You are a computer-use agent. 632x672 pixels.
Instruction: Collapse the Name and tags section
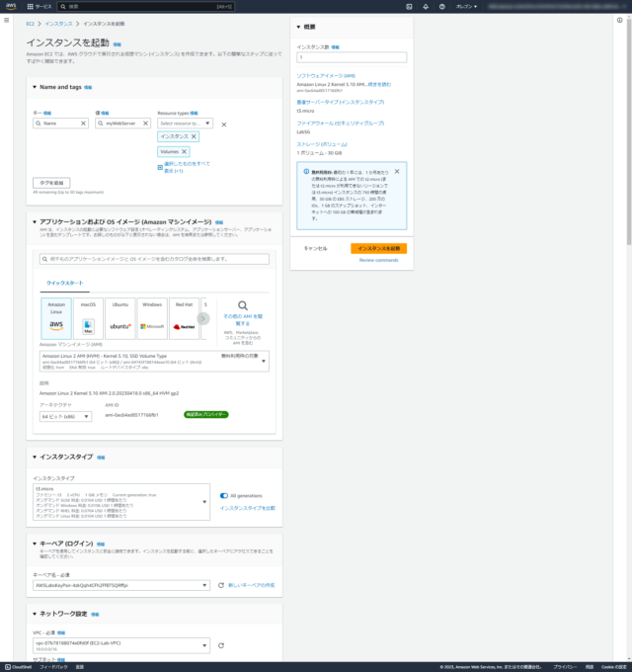click(x=35, y=87)
